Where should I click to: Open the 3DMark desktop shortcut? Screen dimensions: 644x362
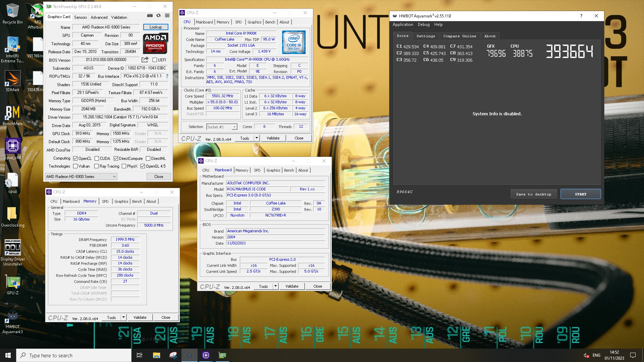click(x=12, y=81)
